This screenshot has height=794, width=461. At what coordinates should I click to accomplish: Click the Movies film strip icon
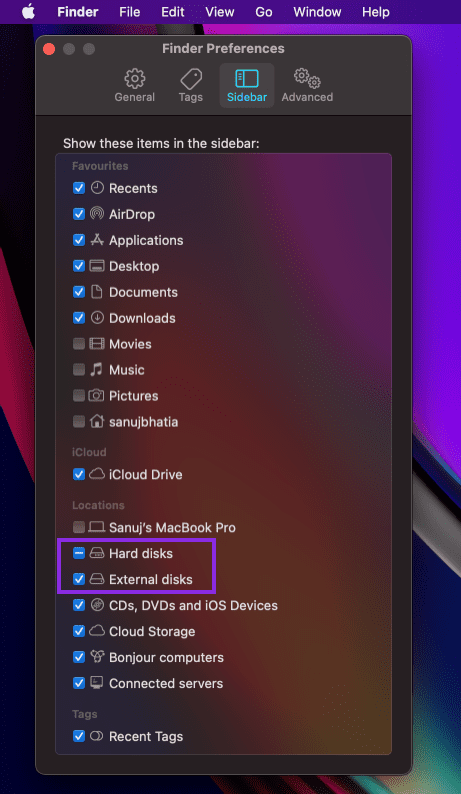coord(97,344)
